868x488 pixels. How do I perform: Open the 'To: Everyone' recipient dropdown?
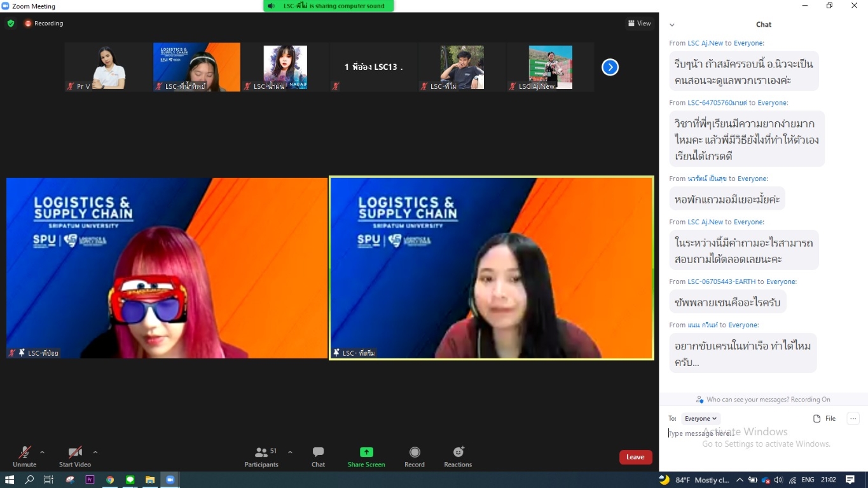point(701,419)
